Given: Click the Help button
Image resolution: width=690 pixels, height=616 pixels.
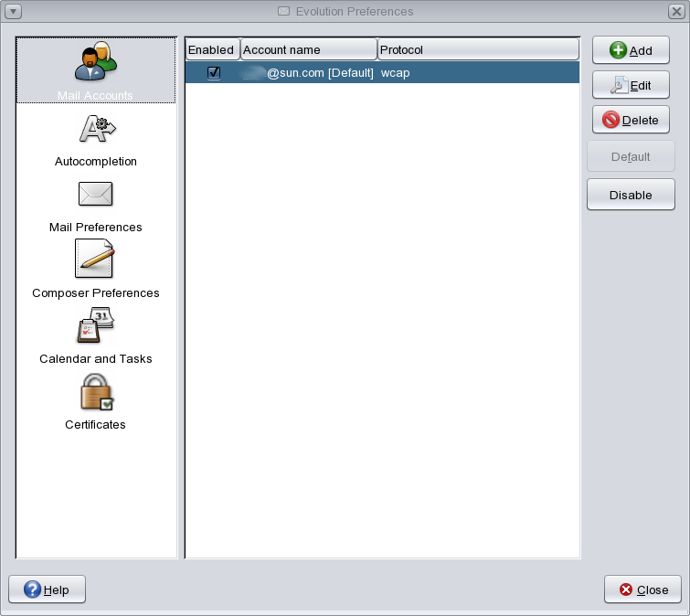Looking at the screenshot, I should pyautogui.click(x=48, y=589).
